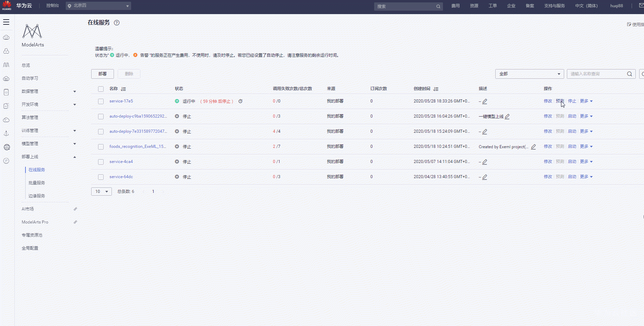Click the ModelArts logo
The width and height of the screenshot is (644, 326).
tap(32, 31)
